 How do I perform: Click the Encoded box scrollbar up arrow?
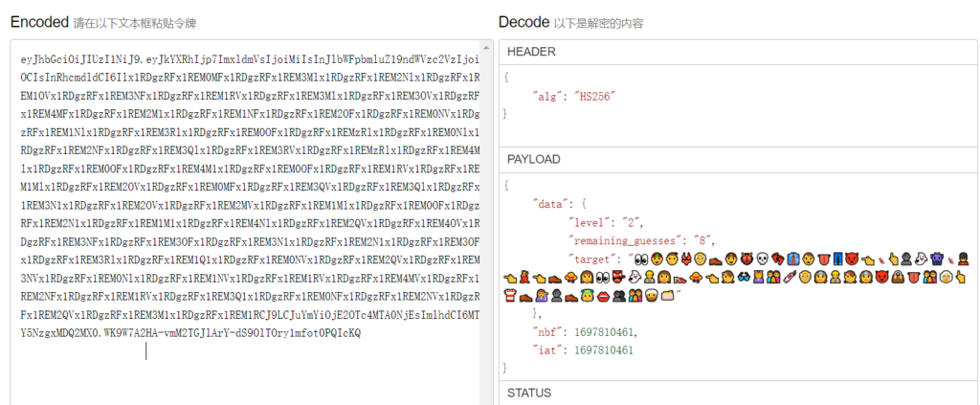(x=488, y=47)
